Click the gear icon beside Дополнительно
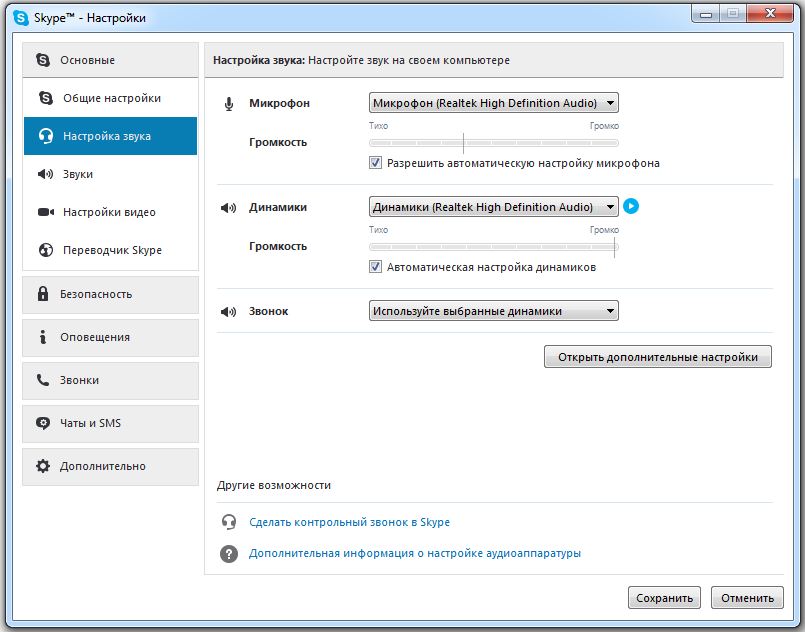The height and width of the screenshot is (632, 805). click(43, 466)
